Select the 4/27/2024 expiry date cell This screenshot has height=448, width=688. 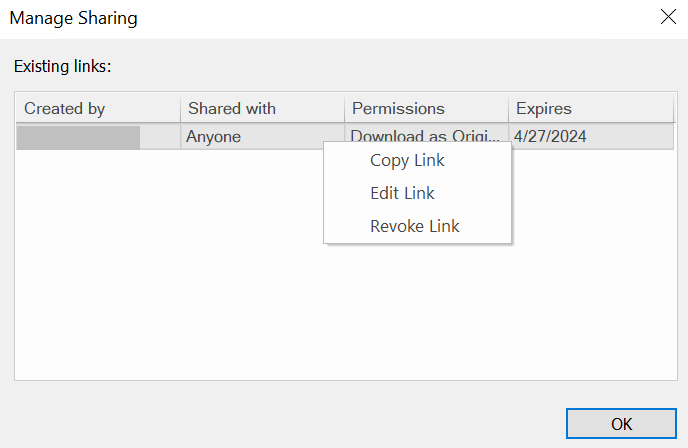(550, 136)
